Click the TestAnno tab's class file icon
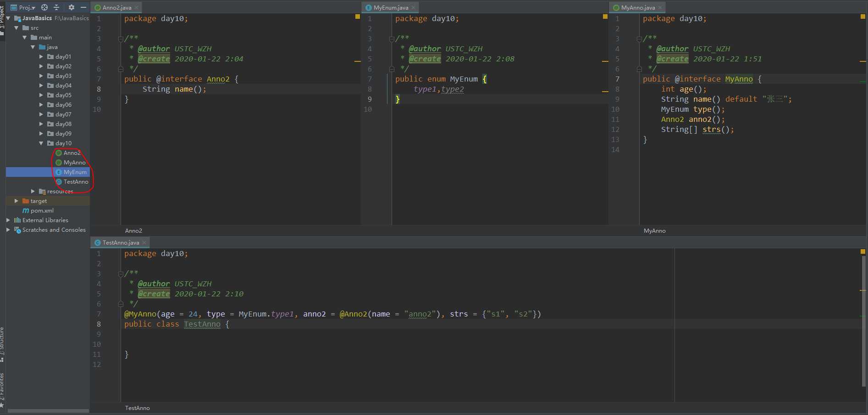Screen dimensions: 868x415 [x=98, y=242]
